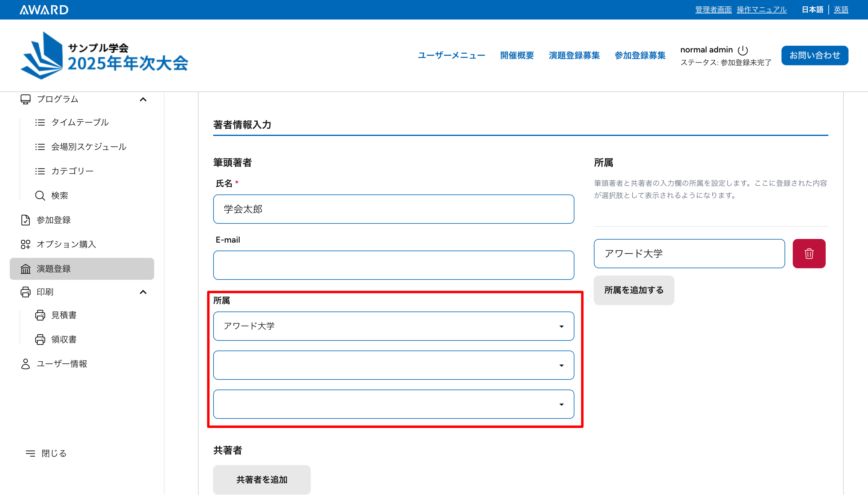Open the second empty 所属 dropdown
The width and height of the screenshot is (868, 495).
[x=393, y=365]
